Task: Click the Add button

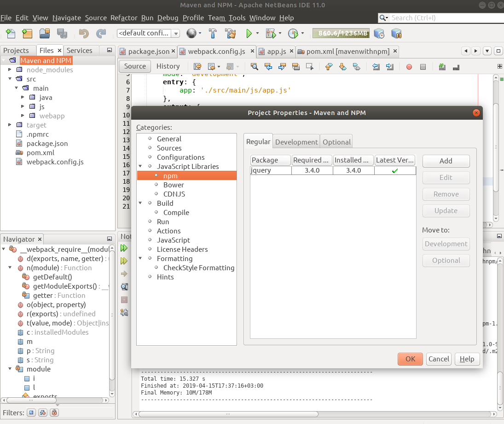Action: [x=446, y=161]
